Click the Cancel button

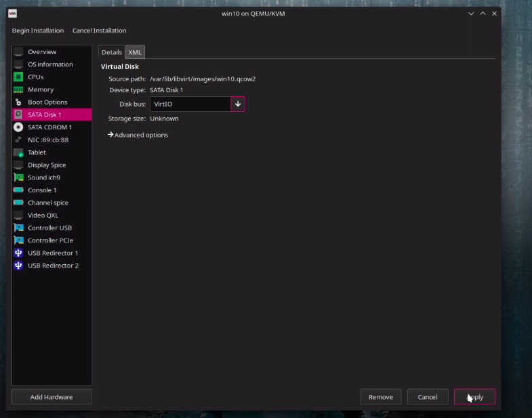coord(428,396)
